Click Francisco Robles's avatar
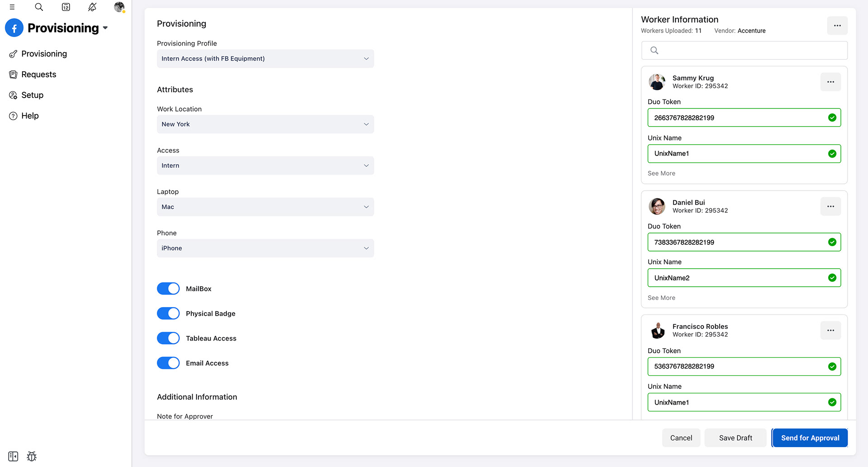 (x=658, y=331)
